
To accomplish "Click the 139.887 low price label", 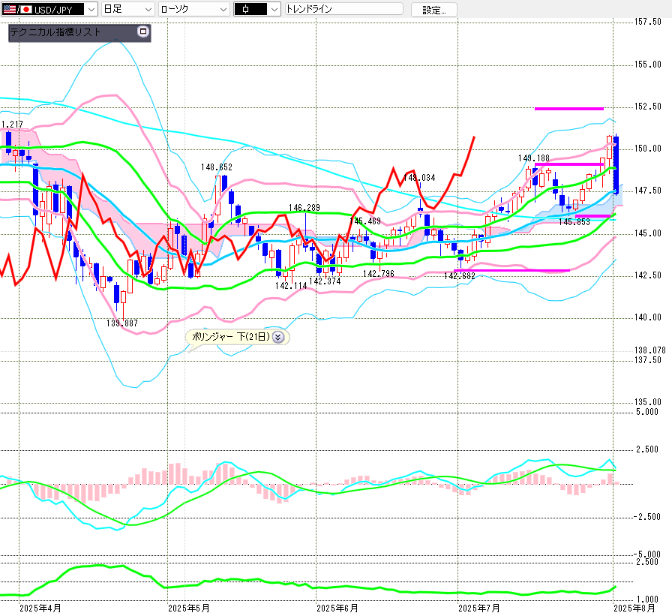I will tap(122, 323).
